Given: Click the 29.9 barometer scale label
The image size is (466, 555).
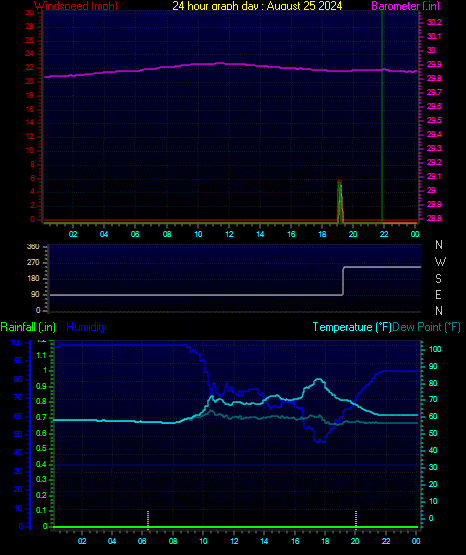Looking at the screenshot, I should coord(434,64).
